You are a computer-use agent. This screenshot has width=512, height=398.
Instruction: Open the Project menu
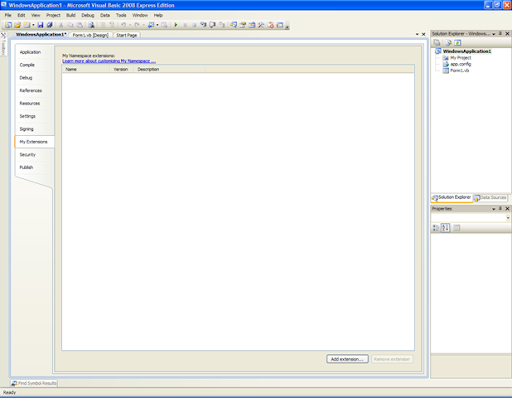tap(53, 15)
